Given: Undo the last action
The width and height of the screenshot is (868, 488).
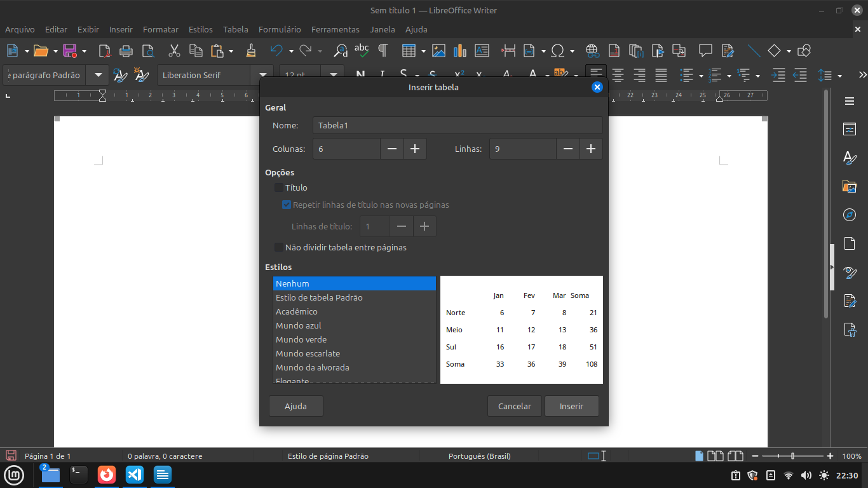Looking at the screenshot, I should 276,51.
